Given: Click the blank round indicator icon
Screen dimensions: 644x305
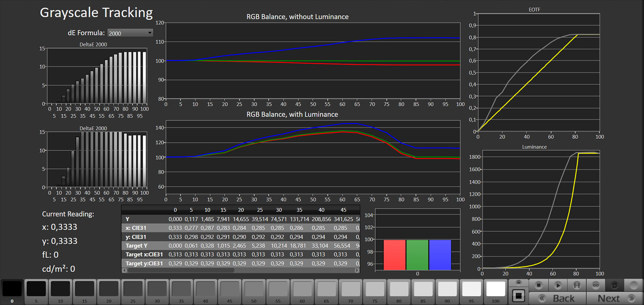Looking at the screenshot, I should (x=634, y=285).
